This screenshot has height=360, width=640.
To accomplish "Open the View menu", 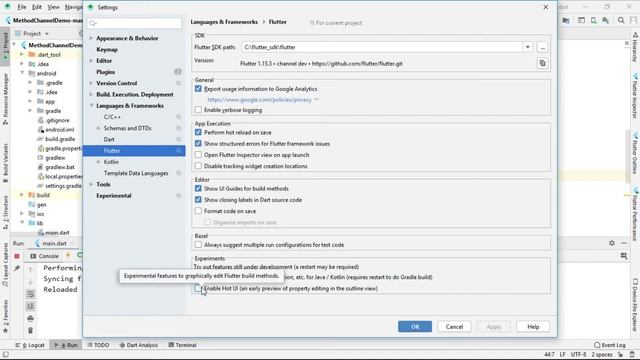I will pyautogui.click(x=53, y=7).
